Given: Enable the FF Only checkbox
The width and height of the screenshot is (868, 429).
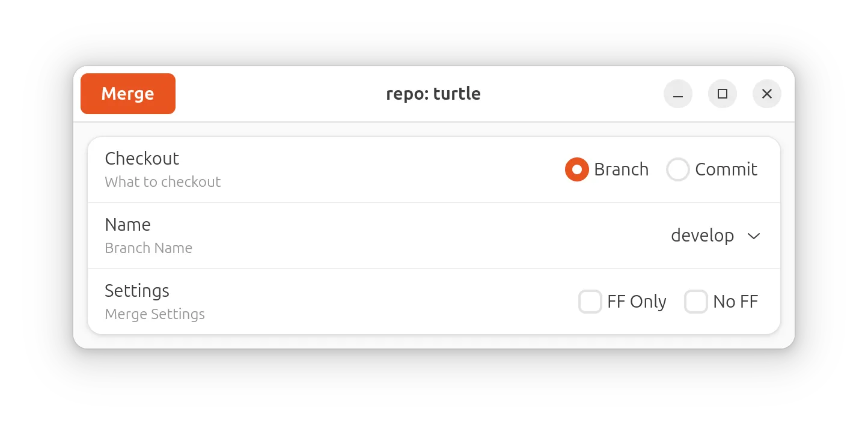Looking at the screenshot, I should 590,302.
